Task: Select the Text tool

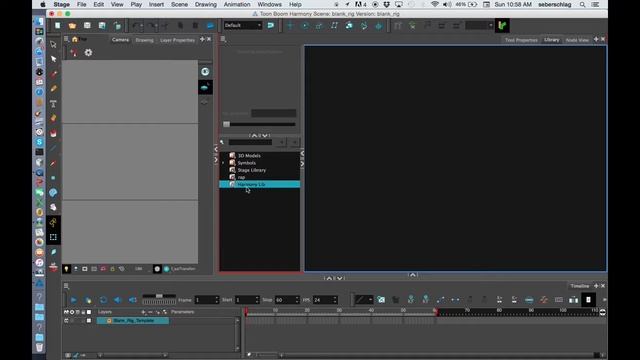Action: coord(53,104)
